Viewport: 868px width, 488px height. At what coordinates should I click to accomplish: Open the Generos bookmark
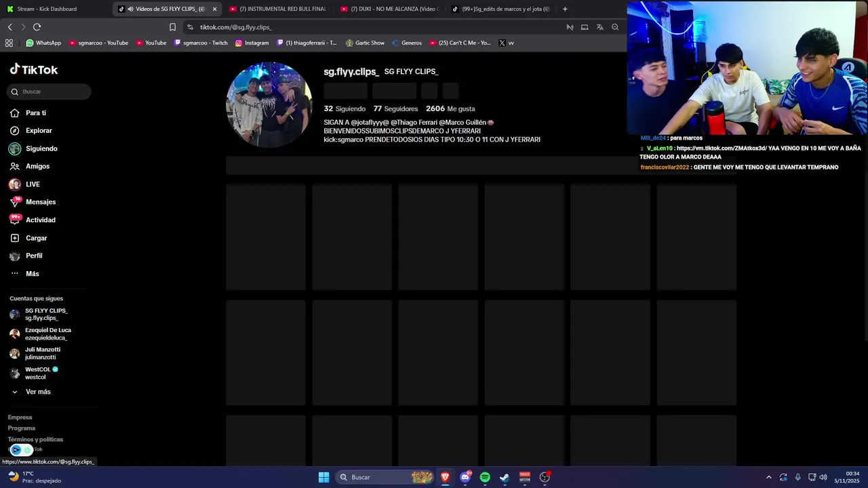tap(407, 43)
